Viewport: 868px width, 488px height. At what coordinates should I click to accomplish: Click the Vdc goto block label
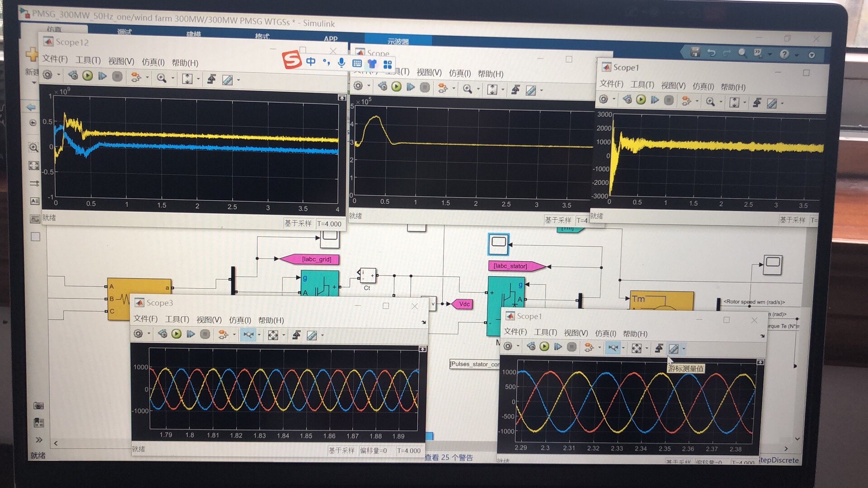pos(464,304)
